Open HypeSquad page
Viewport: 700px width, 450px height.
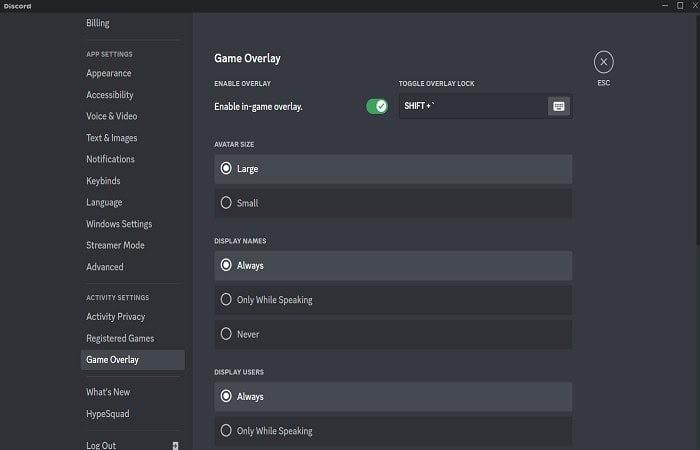pyautogui.click(x=108, y=414)
